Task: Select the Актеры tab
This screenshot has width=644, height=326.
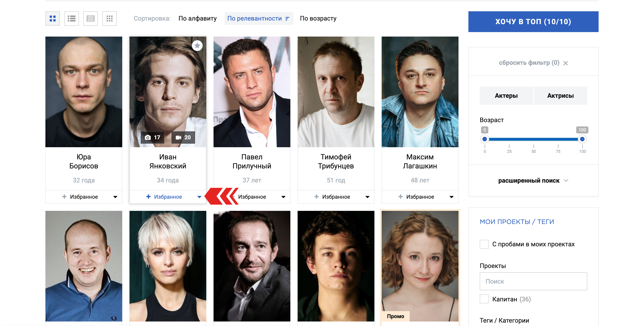Action: click(x=506, y=96)
